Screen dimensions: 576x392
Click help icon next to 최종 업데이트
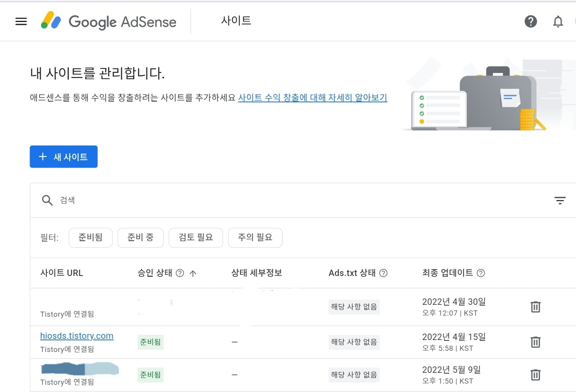(481, 273)
